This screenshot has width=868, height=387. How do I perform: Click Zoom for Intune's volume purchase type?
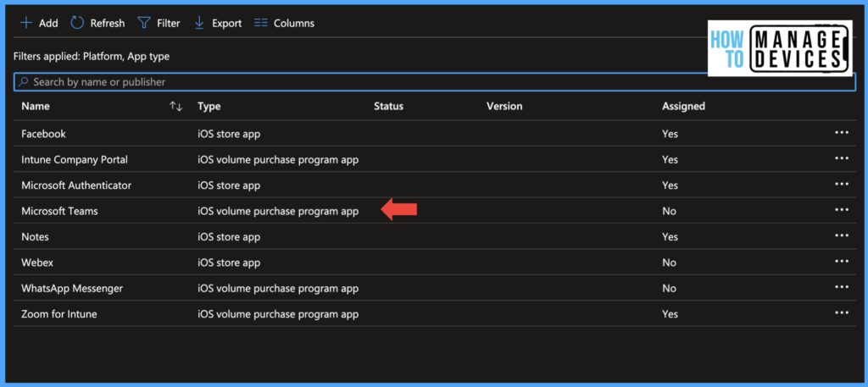click(278, 314)
